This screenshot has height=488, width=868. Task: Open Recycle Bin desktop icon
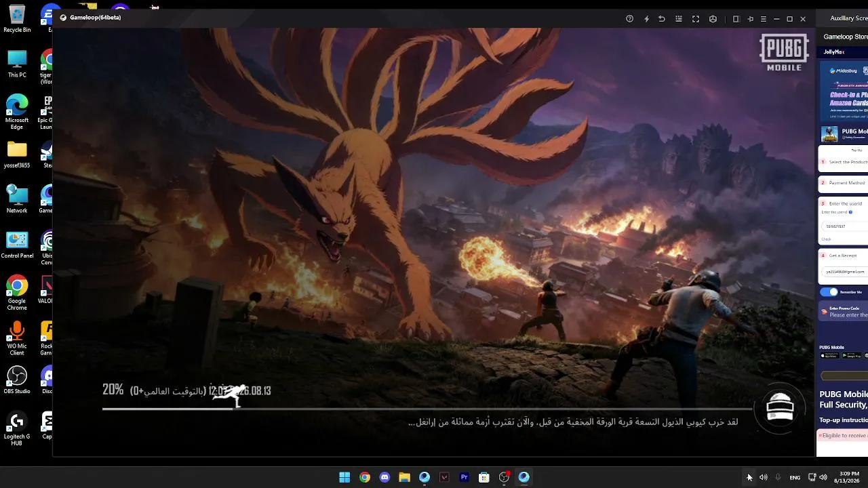tap(17, 19)
